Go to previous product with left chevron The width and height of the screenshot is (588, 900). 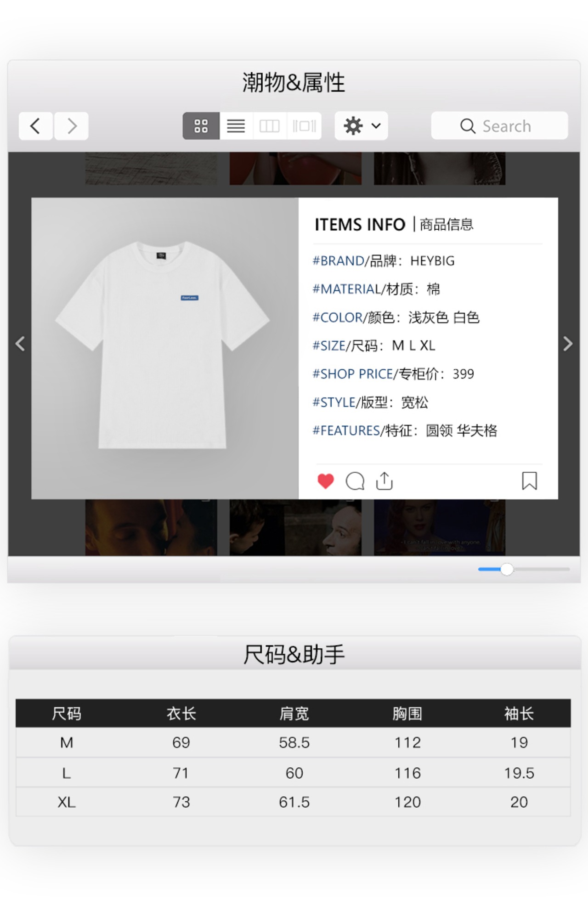tap(20, 344)
